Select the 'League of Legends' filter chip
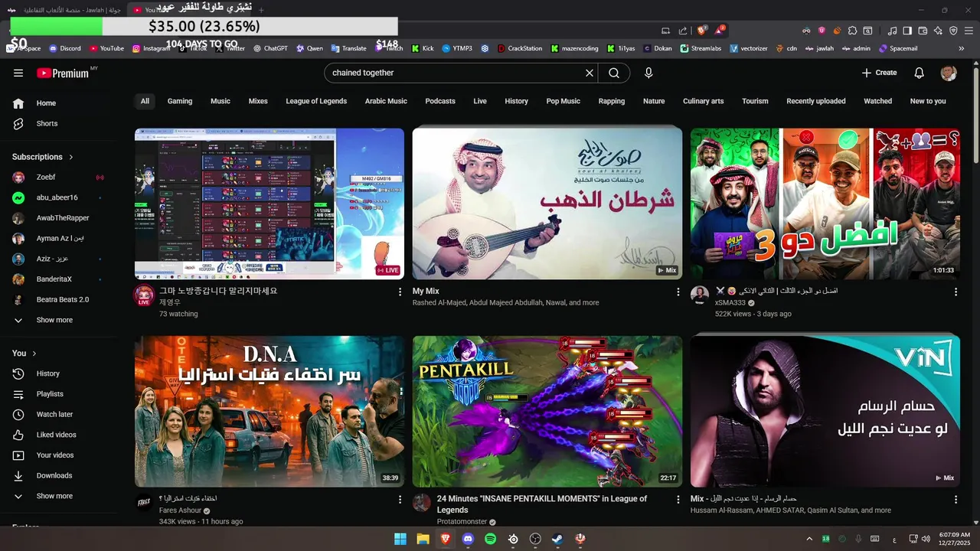The image size is (980, 551). coord(316,101)
